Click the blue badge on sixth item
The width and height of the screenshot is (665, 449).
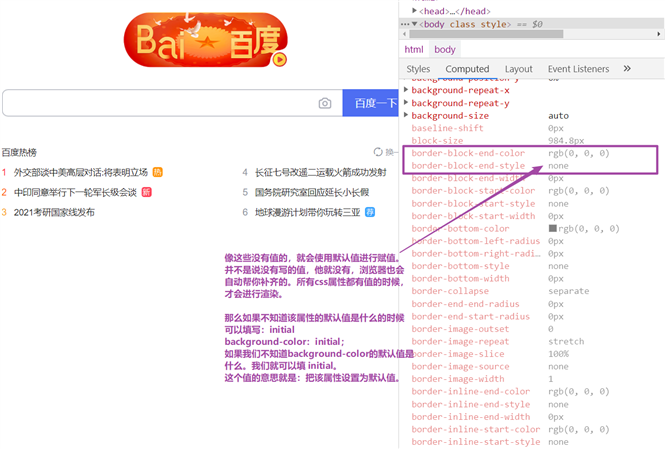click(370, 212)
